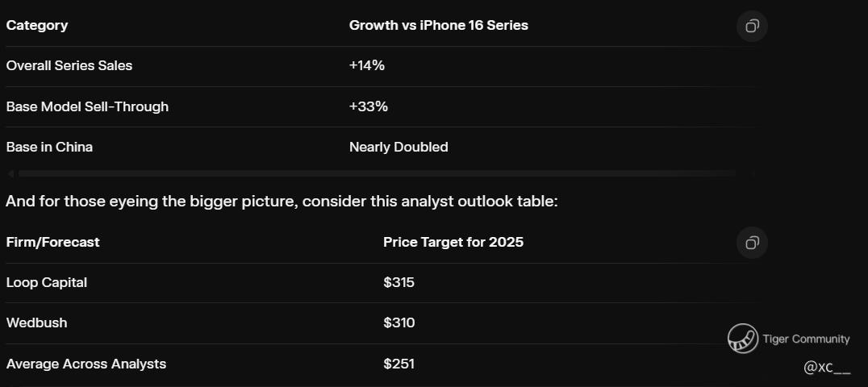Click the horizontal scrollbar below the growth table
The height and width of the screenshot is (387, 868).
click(377, 174)
